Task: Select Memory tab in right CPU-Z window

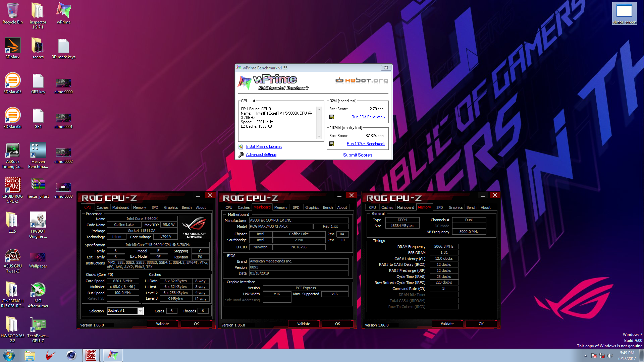Action: (424, 207)
